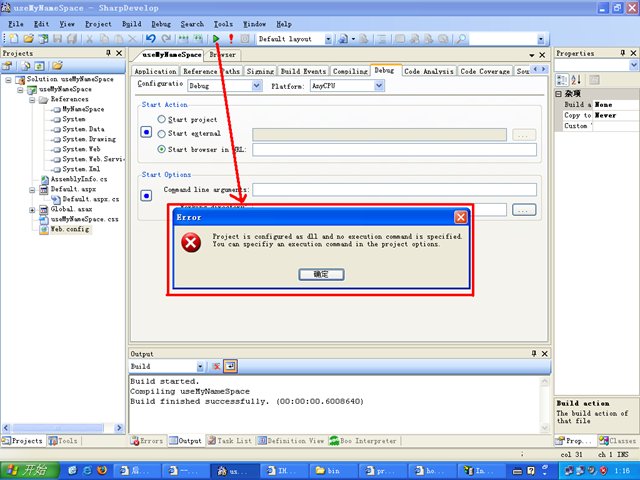Screen dimensions: 640x480
Task: Open the Build menu
Action: 131,23
